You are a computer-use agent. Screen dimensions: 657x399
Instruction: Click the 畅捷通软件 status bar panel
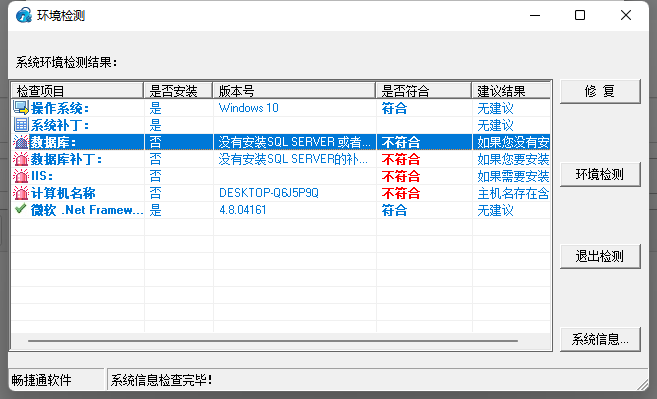point(56,380)
